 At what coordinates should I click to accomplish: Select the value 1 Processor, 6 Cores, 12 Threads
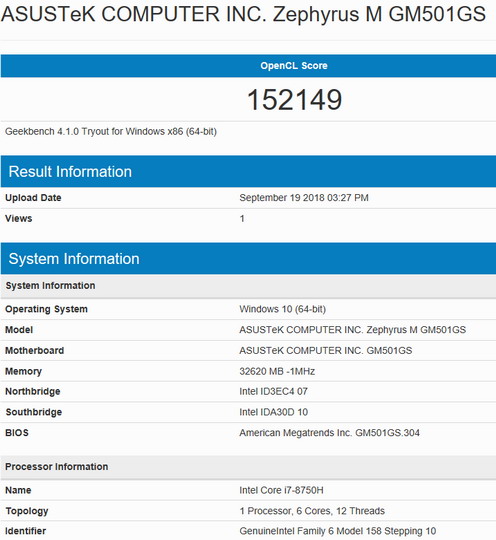click(x=312, y=511)
